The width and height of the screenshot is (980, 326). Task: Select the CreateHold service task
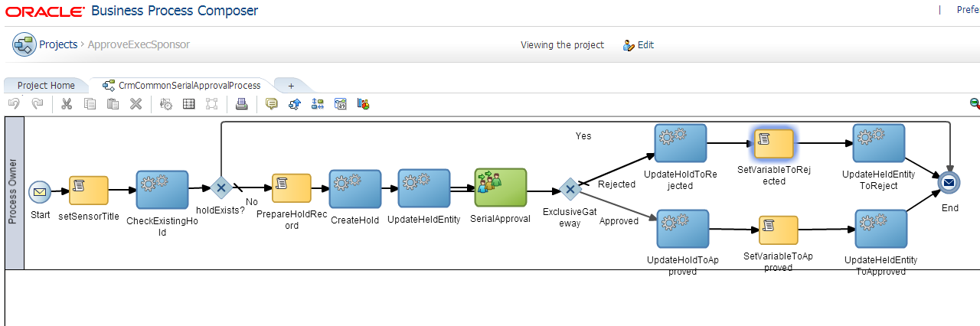point(355,189)
